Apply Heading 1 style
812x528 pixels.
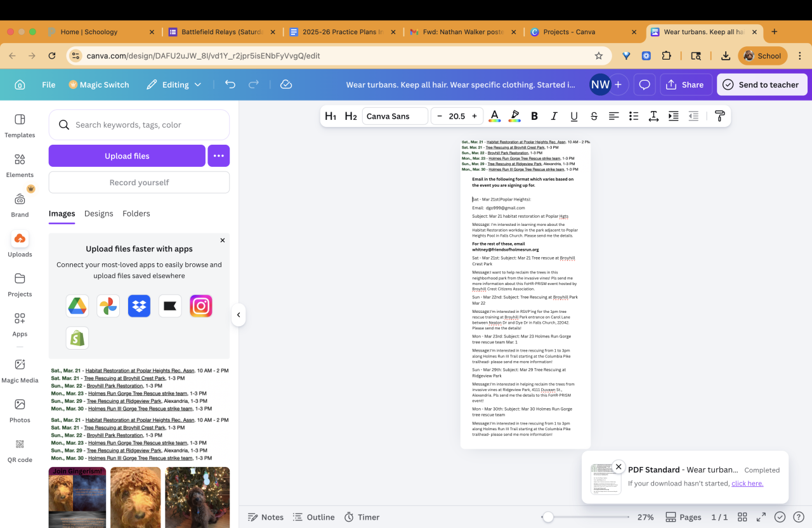pos(331,116)
